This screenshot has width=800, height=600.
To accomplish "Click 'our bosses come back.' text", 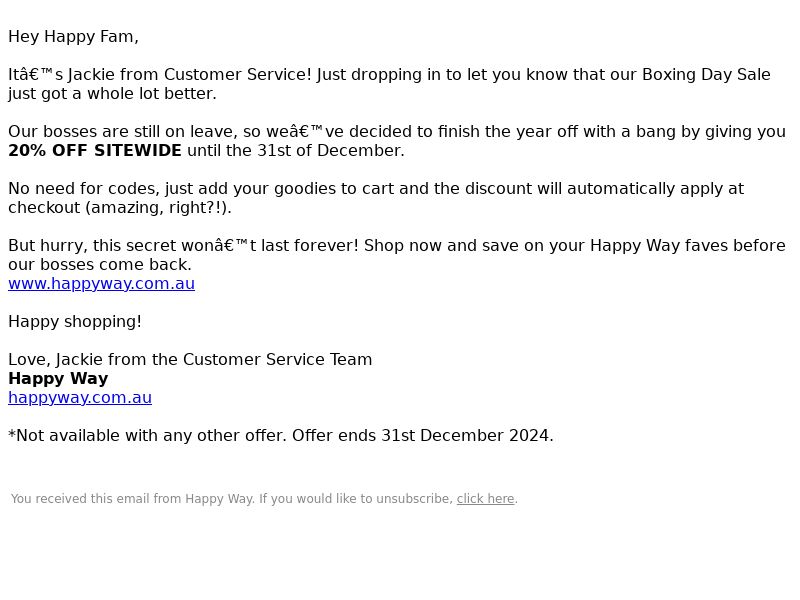I will [x=100, y=264].
